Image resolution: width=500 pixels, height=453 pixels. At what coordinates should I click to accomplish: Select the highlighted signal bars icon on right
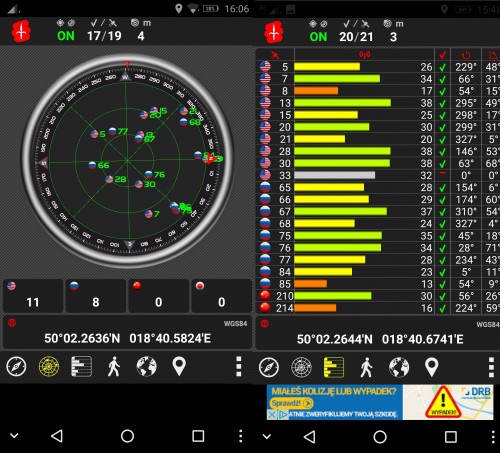coord(334,367)
